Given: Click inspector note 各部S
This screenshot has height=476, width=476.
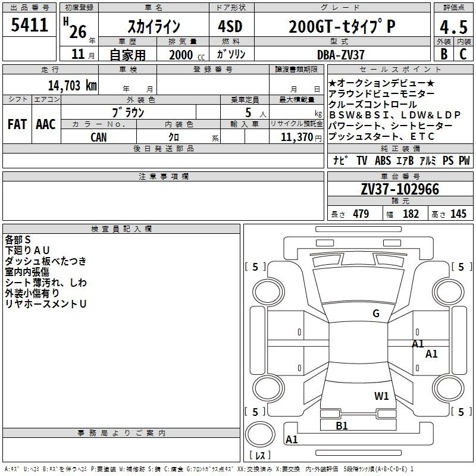Looking at the screenshot, I should tap(18, 240).
